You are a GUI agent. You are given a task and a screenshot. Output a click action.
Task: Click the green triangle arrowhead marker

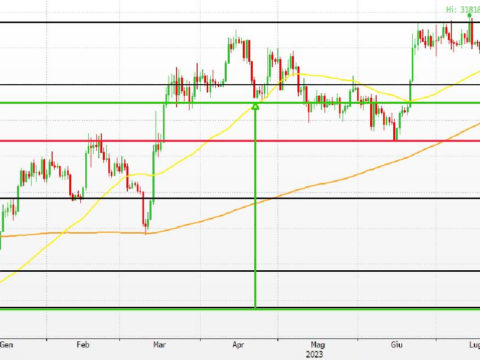255,106
